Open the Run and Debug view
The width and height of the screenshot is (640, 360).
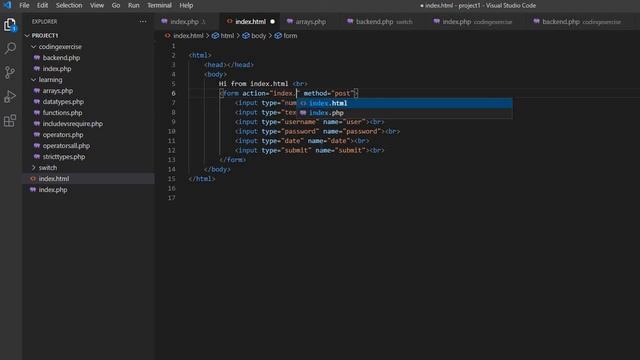10,96
